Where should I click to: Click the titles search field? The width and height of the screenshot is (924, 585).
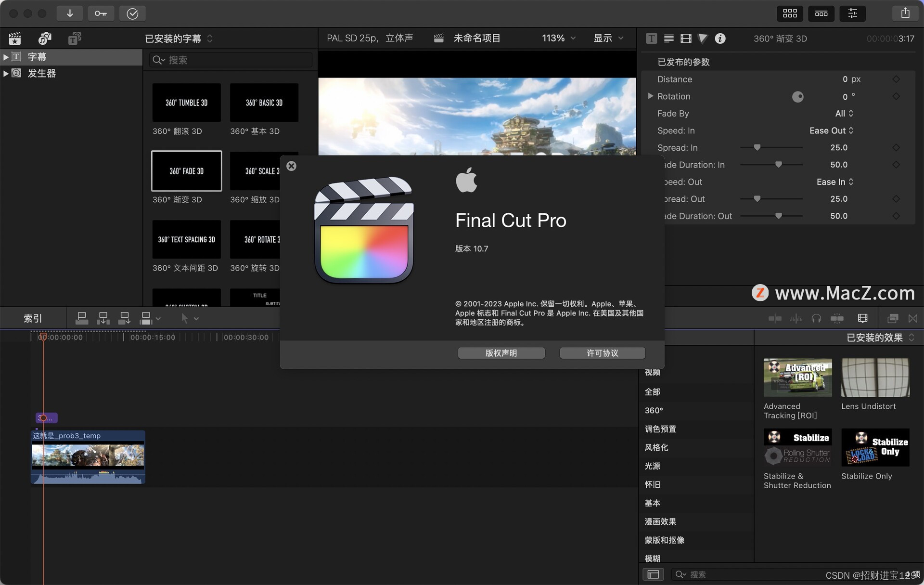click(x=231, y=60)
